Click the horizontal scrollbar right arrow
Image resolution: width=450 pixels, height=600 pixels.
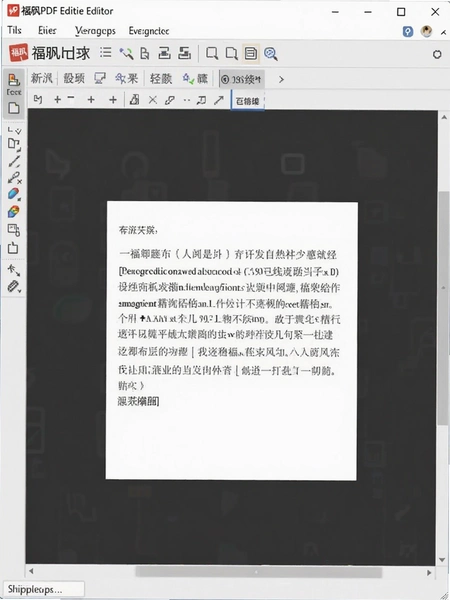(429, 573)
